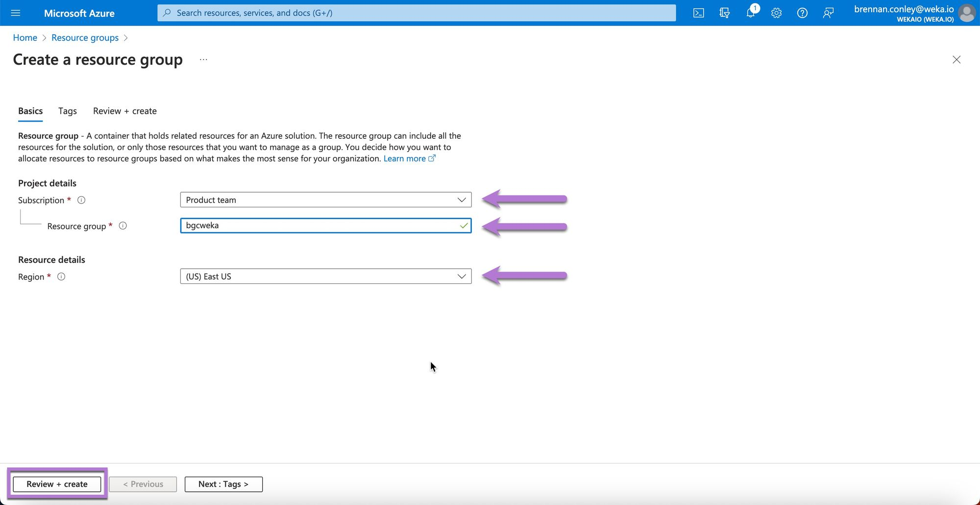Screen dimensions: 980x505
Task: Open the Learn more link
Action: (405, 158)
